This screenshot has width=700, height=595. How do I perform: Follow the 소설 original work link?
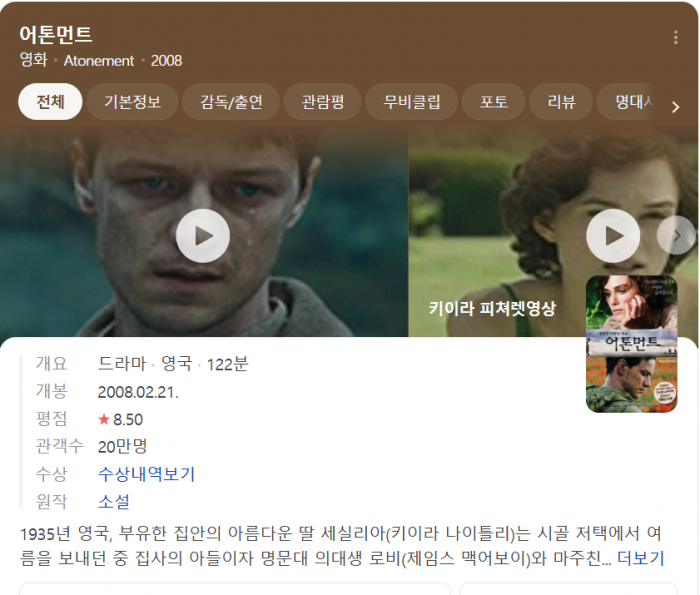[x=114, y=502]
